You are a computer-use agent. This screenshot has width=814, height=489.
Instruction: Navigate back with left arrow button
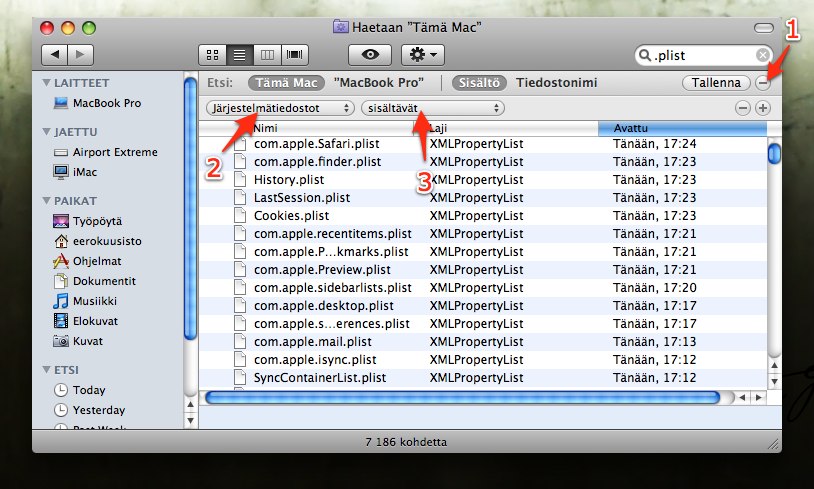click(54, 54)
